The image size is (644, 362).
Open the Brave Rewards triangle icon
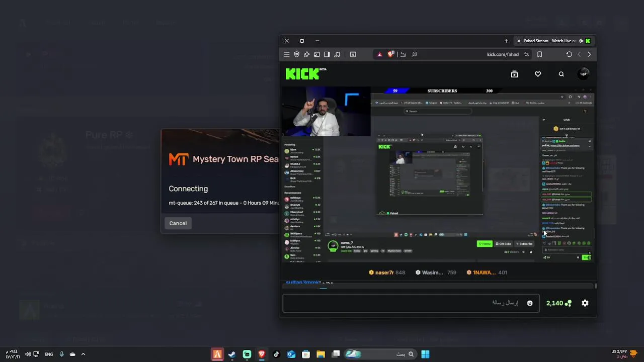click(380, 54)
